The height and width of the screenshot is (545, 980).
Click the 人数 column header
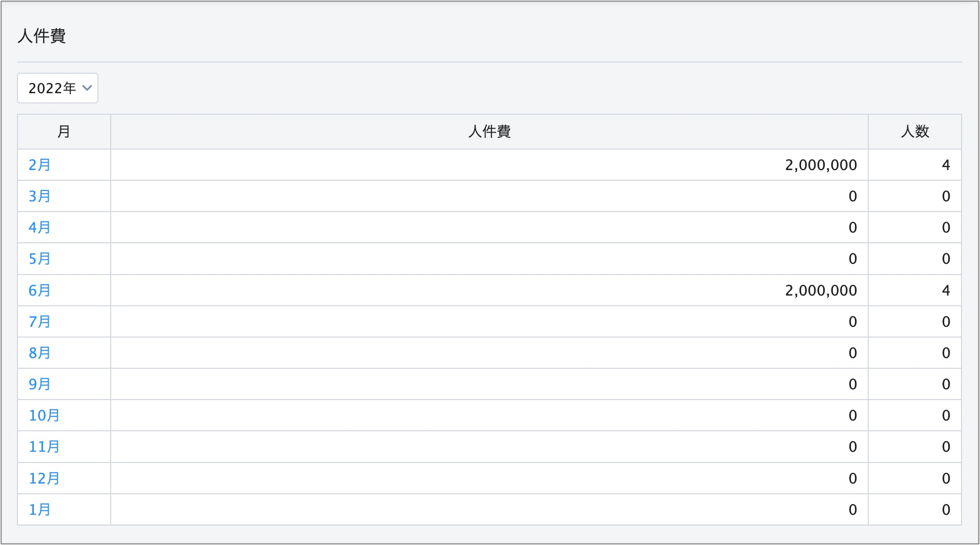(x=915, y=132)
